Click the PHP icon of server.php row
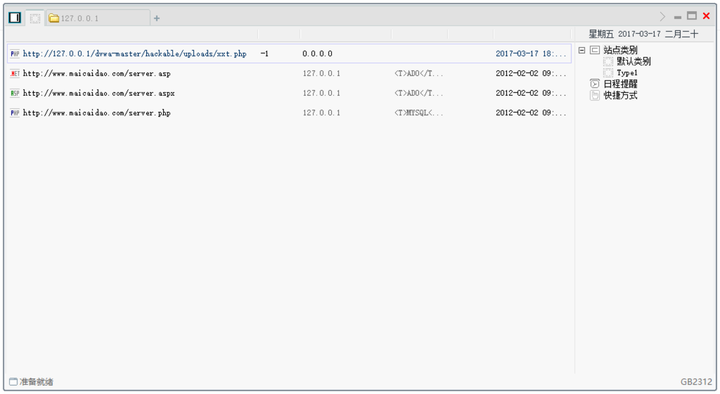Image resolution: width=720 pixels, height=394 pixels. coord(15,113)
